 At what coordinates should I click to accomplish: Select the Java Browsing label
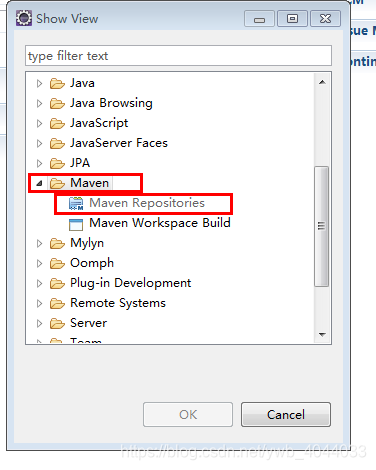pyautogui.click(x=111, y=103)
